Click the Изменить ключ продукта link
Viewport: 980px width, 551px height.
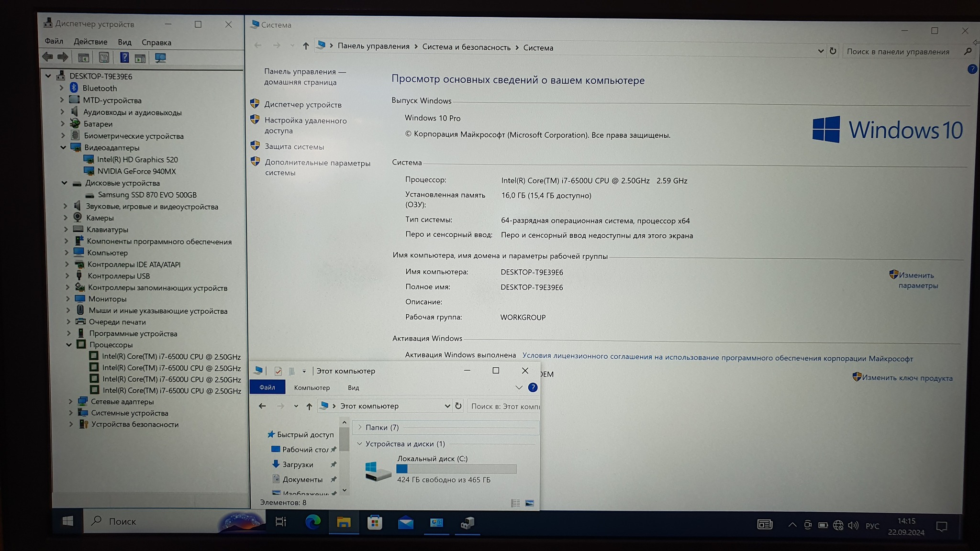(907, 378)
